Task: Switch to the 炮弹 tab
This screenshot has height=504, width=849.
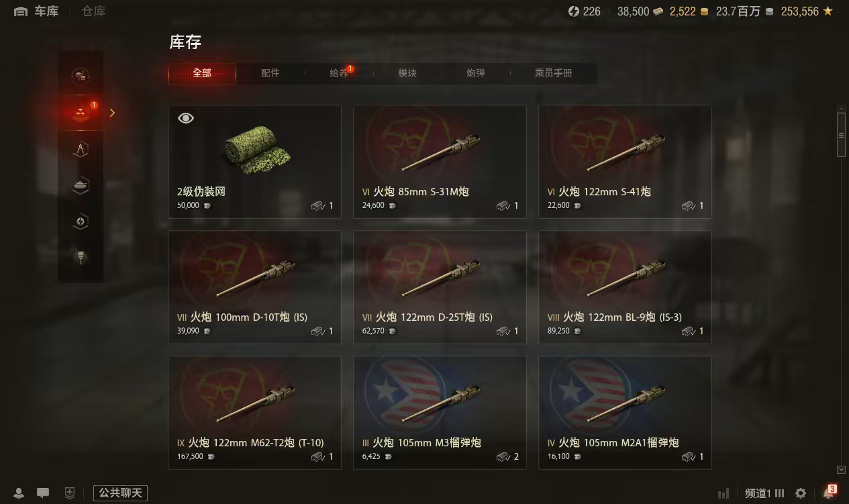Action: pos(476,73)
